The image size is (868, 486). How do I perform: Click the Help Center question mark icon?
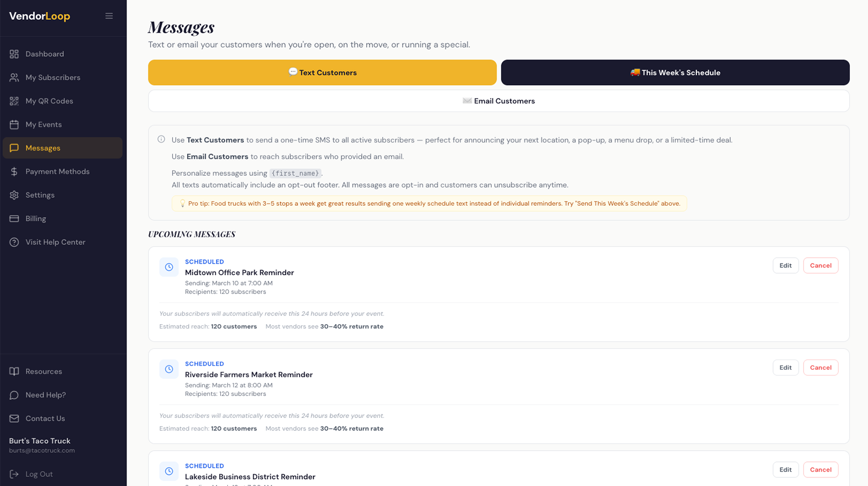tap(14, 242)
